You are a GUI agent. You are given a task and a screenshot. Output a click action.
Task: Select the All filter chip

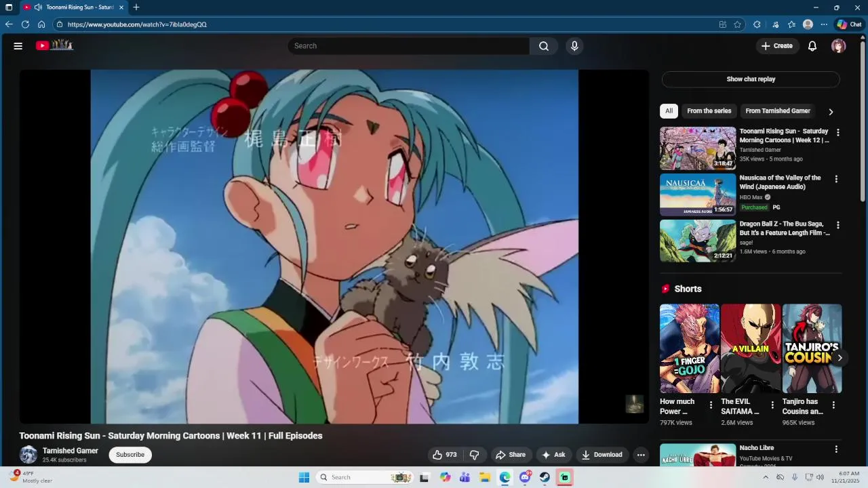click(669, 111)
